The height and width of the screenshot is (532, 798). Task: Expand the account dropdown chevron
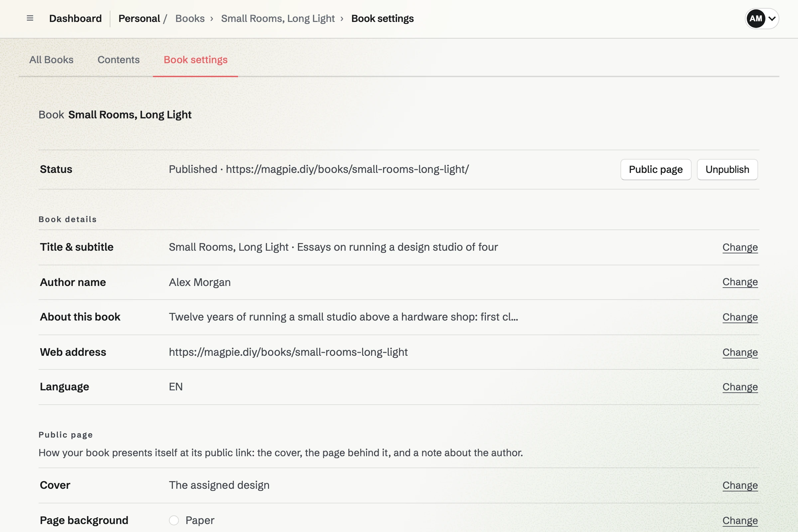pos(772,19)
